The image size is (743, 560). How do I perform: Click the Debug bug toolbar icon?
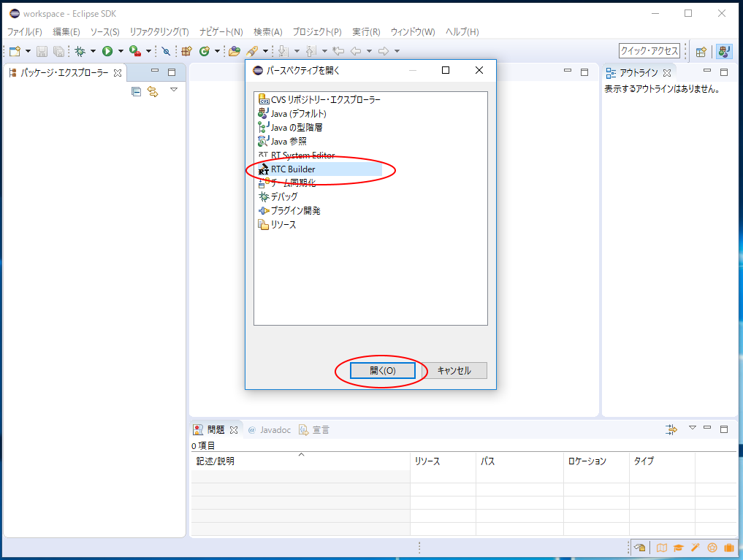(x=80, y=51)
